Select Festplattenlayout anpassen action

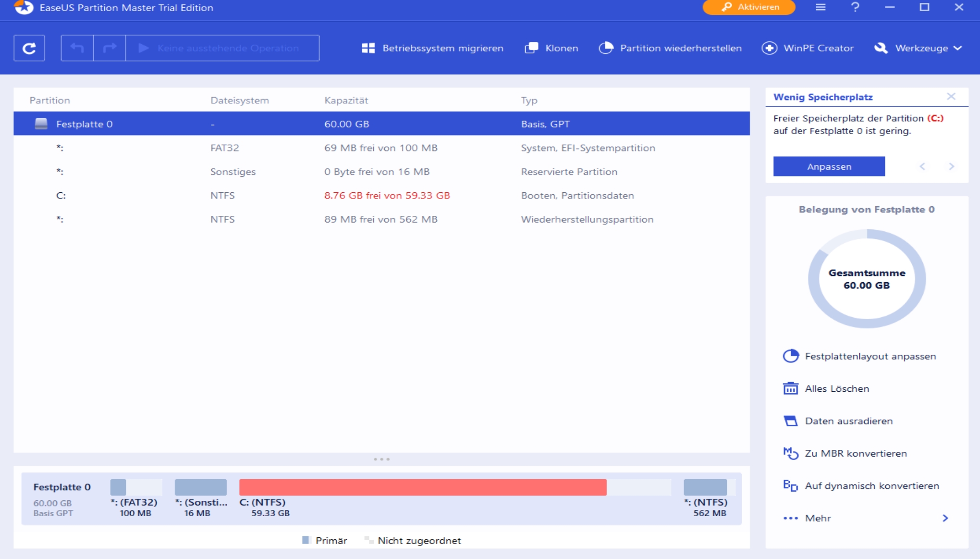(870, 356)
